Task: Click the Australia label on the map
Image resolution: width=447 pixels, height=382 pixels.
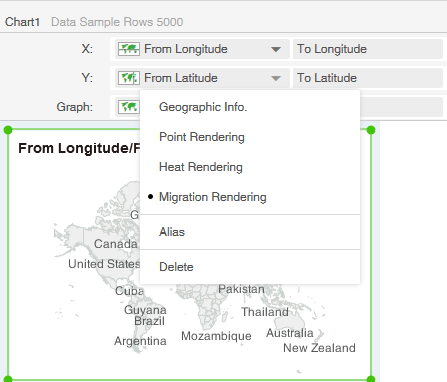Action: pyautogui.click(x=290, y=333)
